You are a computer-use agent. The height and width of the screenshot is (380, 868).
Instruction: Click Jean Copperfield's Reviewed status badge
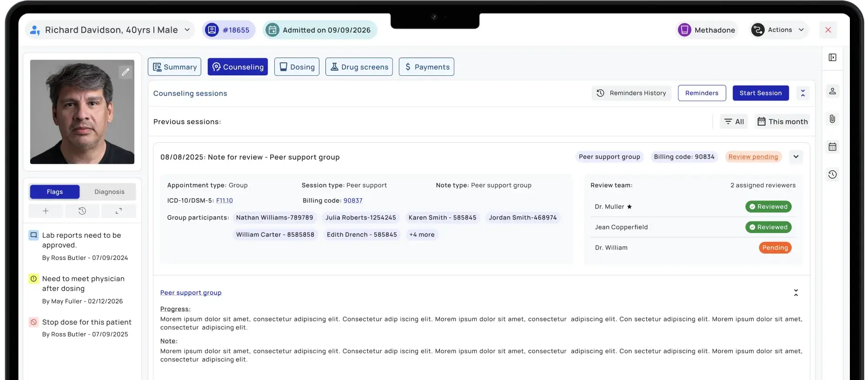[x=769, y=227]
